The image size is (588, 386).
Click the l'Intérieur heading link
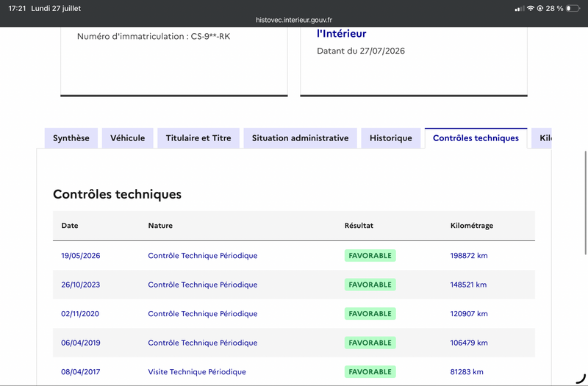coord(341,34)
